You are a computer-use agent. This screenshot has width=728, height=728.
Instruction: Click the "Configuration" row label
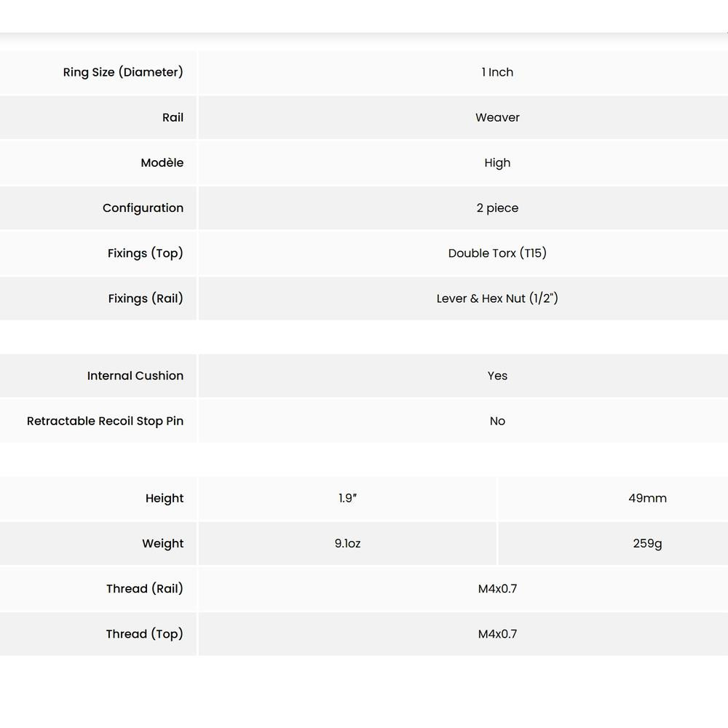click(x=143, y=207)
